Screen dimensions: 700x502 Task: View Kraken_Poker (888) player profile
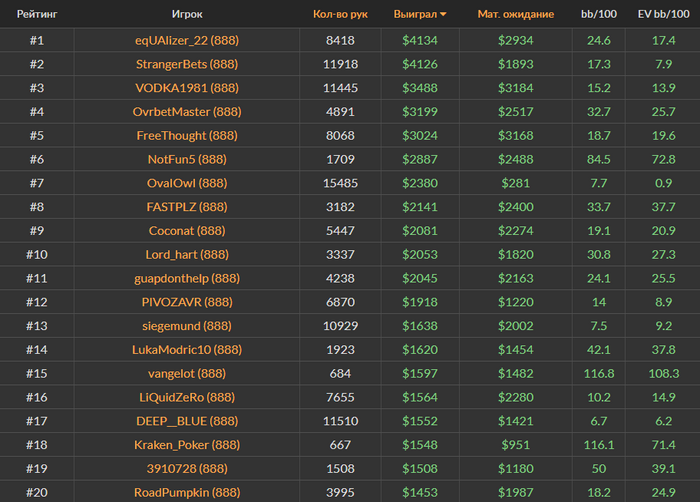click(x=186, y=444)
